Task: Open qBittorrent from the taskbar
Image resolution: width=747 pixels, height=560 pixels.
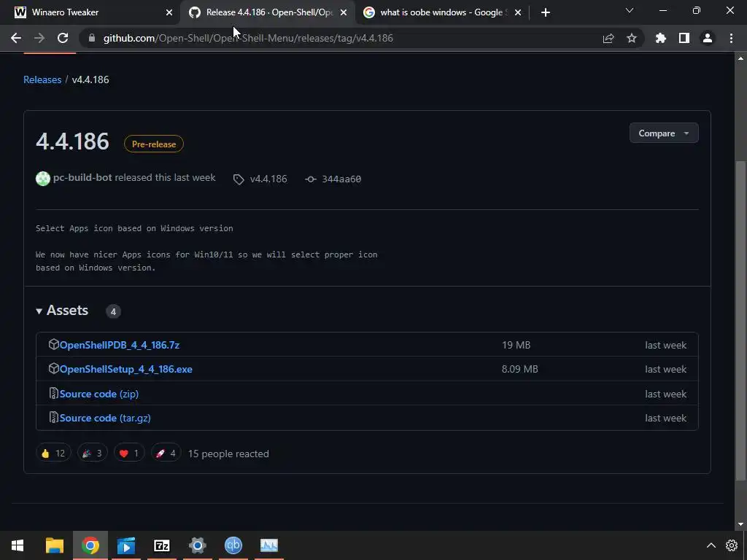Action: (x=233, y=545)
